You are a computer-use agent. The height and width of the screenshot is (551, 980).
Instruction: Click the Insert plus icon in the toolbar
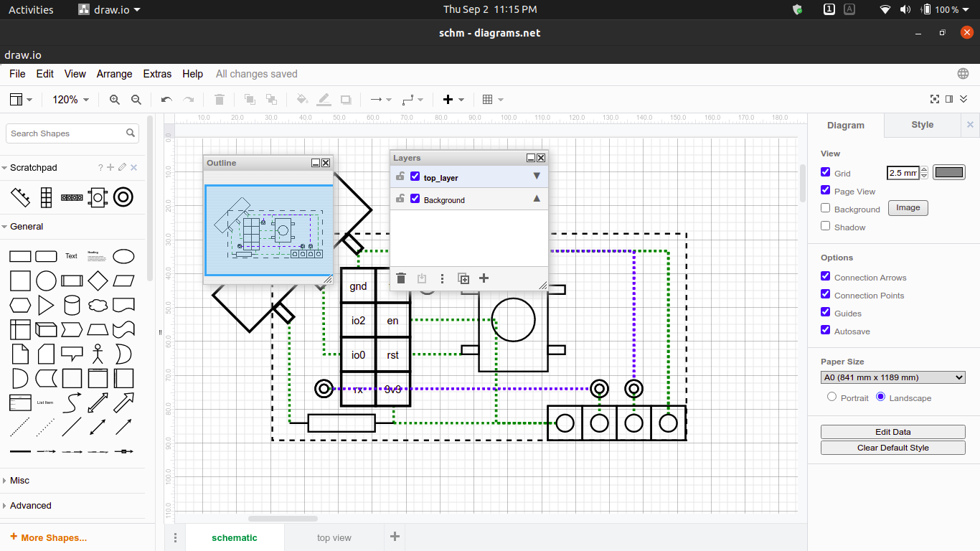[453, 100]
